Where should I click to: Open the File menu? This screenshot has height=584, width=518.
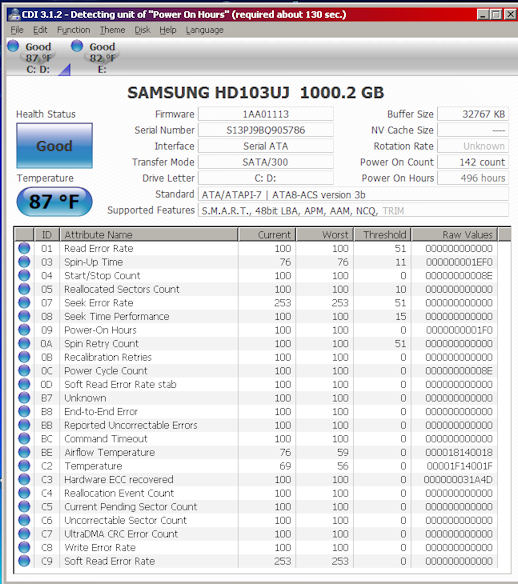[17, 30]
